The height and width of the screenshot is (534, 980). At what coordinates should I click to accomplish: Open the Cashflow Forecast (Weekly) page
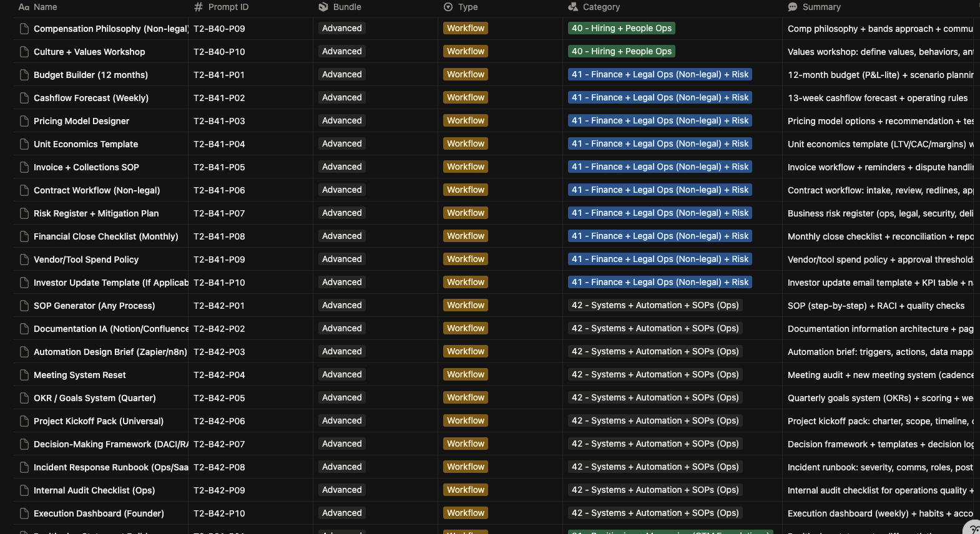91,98
